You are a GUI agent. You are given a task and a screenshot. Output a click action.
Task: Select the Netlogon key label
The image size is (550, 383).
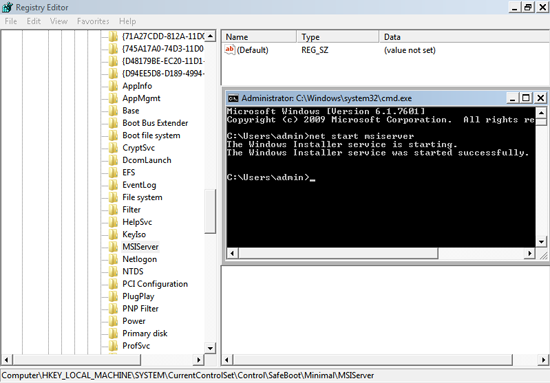[140, 259]
